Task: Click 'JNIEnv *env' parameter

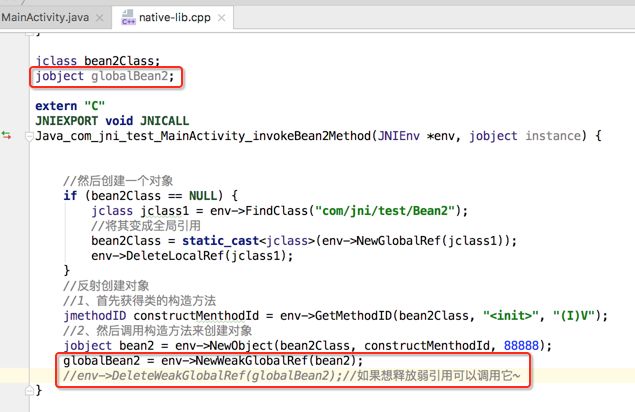Action: click(x=417, y=136)
